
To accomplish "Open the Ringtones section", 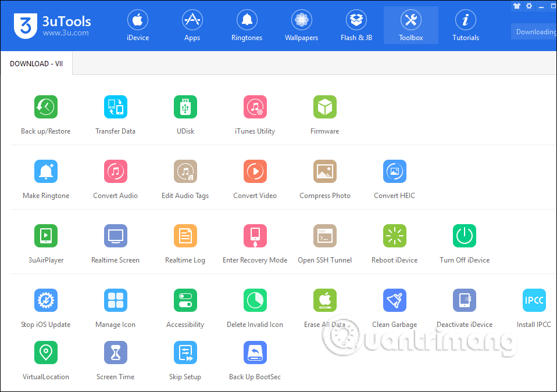I will [247, 26].
